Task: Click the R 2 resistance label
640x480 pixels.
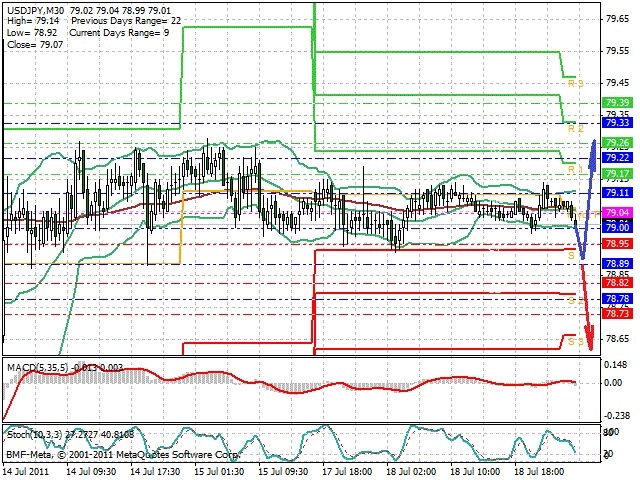Action: coord(576,129)
